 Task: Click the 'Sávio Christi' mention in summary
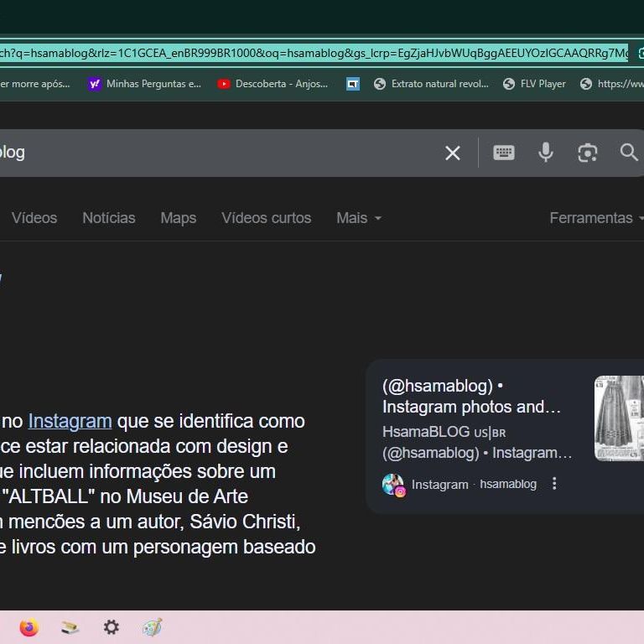coord(245,522)
